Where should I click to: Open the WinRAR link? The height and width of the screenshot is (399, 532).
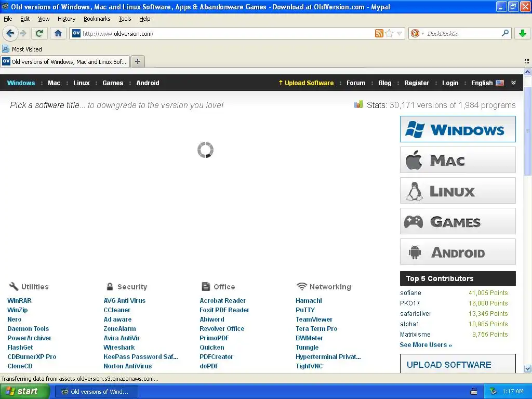(x=19, y=301)
